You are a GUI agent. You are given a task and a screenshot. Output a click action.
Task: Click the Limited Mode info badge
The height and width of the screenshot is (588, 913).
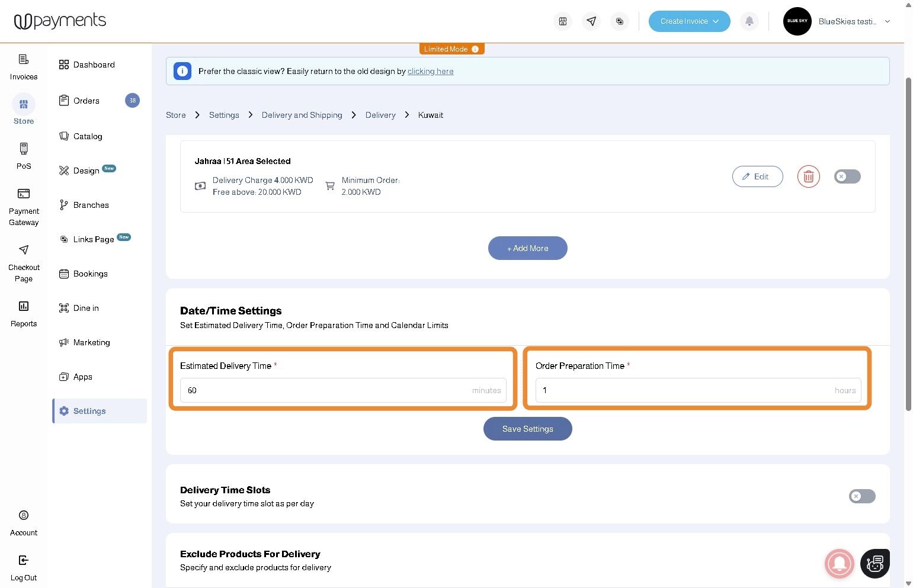tap(452, 49)
